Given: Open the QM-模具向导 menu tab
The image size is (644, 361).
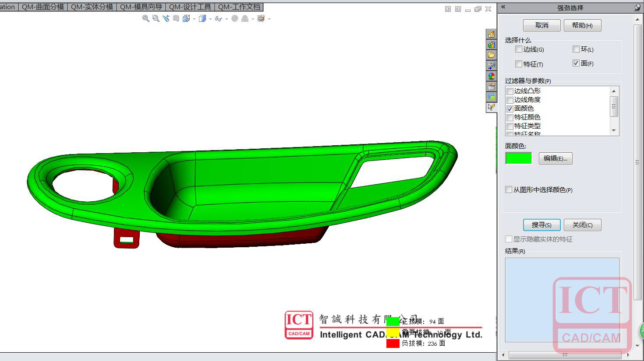Looking at the screenshot, I should pos(141,7).
